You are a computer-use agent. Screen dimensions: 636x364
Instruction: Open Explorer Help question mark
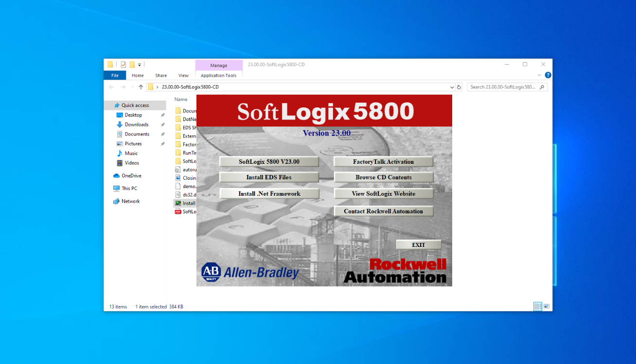(x=548, y=75)
